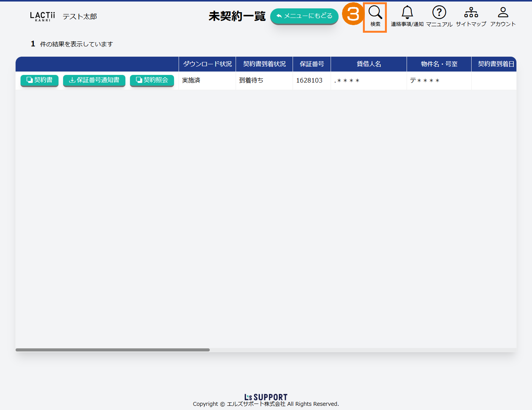Image resolution: width=532 pixels, height=410 pixels.
Task: Open 契約書 for the listed row
Action: [40, 80]
